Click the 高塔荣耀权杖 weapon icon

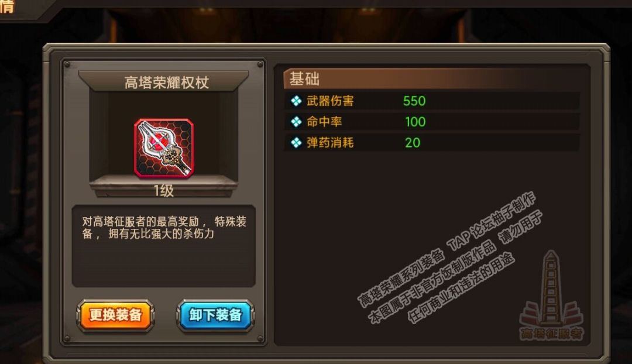tap(164, 148)
